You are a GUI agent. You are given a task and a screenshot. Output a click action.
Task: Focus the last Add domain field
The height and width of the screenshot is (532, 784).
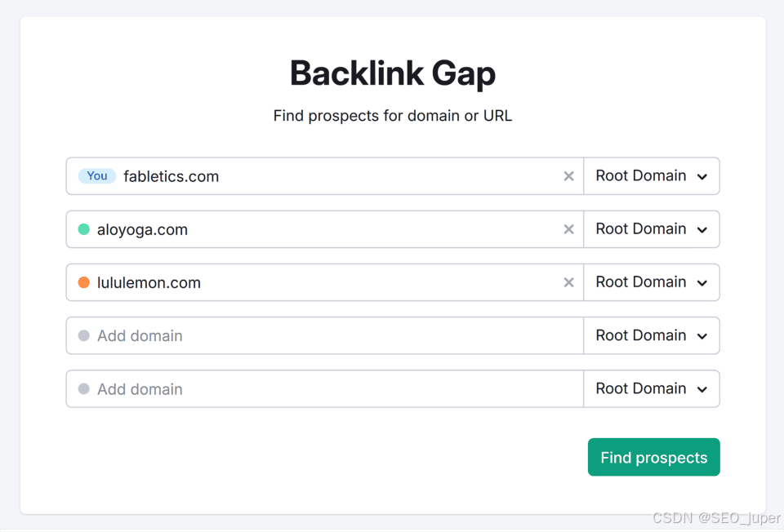point(325,388)
